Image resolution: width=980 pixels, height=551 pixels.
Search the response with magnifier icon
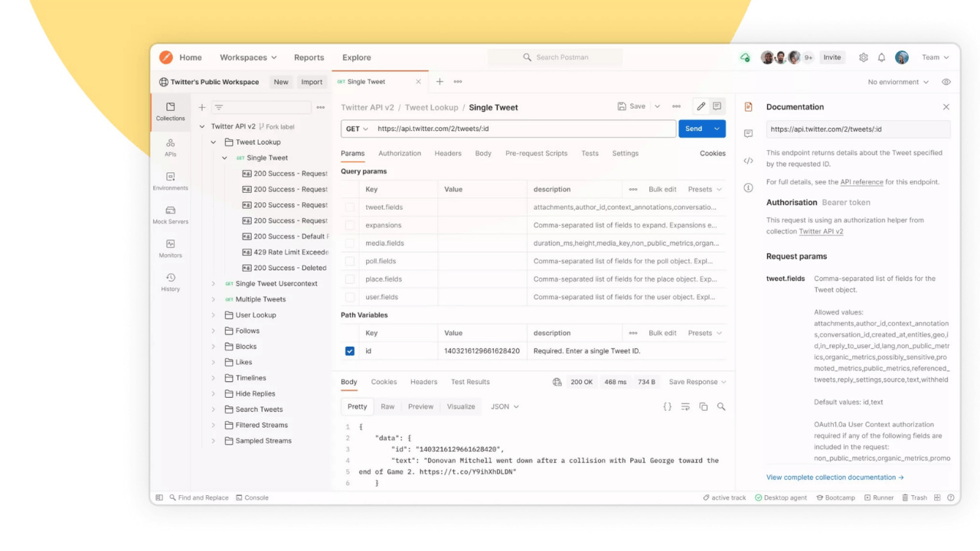tap(721, 407)
